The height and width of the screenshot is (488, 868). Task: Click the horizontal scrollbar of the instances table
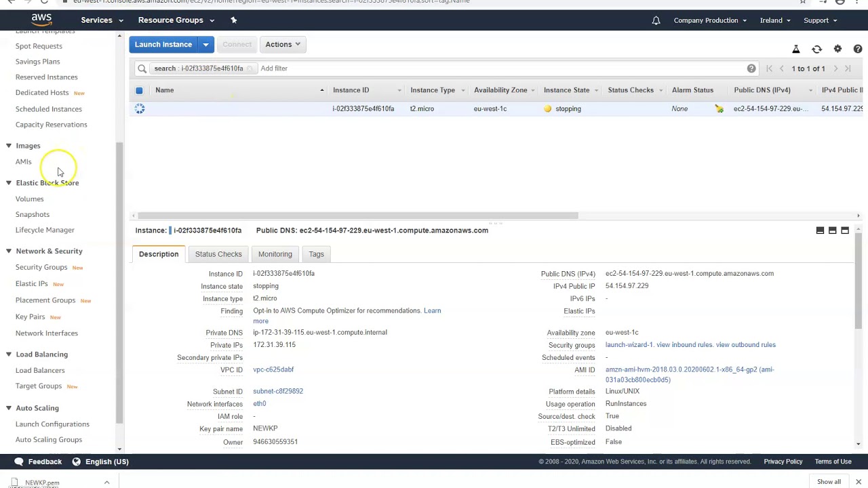click(357, 216)
